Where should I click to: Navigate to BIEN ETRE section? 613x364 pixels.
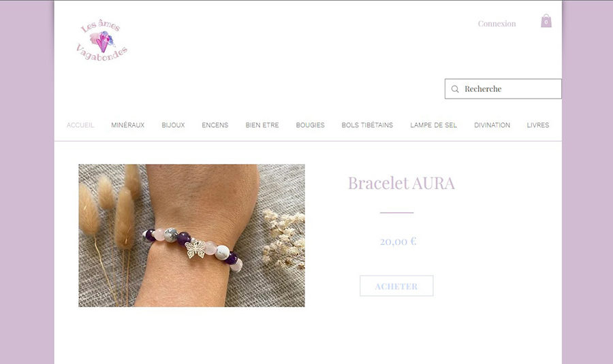[x=262, y=125]
